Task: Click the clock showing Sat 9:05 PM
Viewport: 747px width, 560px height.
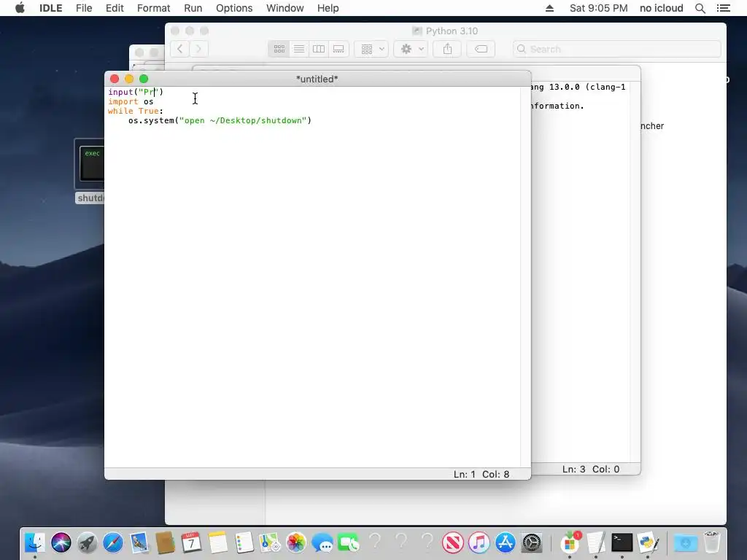Action: [x=598, y=8]
